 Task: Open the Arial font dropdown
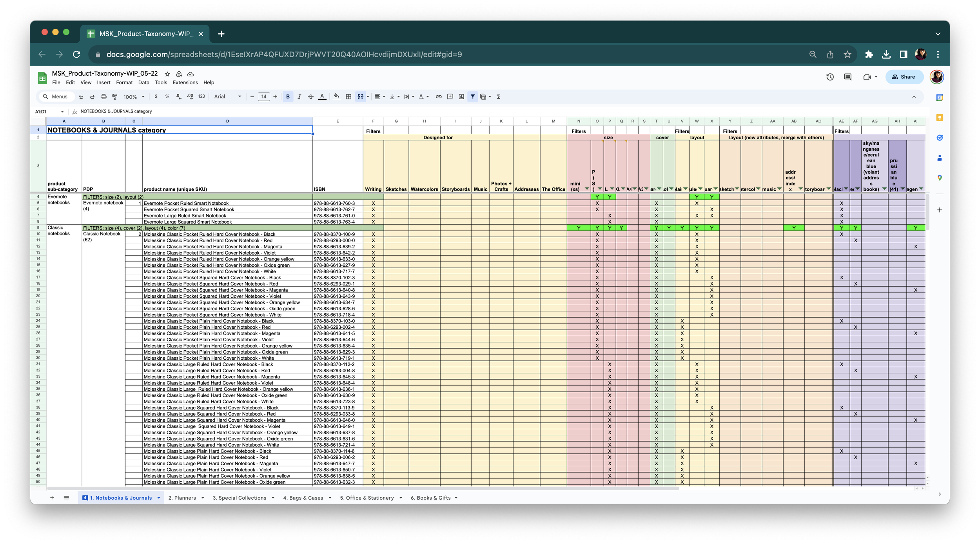[227, 96]
